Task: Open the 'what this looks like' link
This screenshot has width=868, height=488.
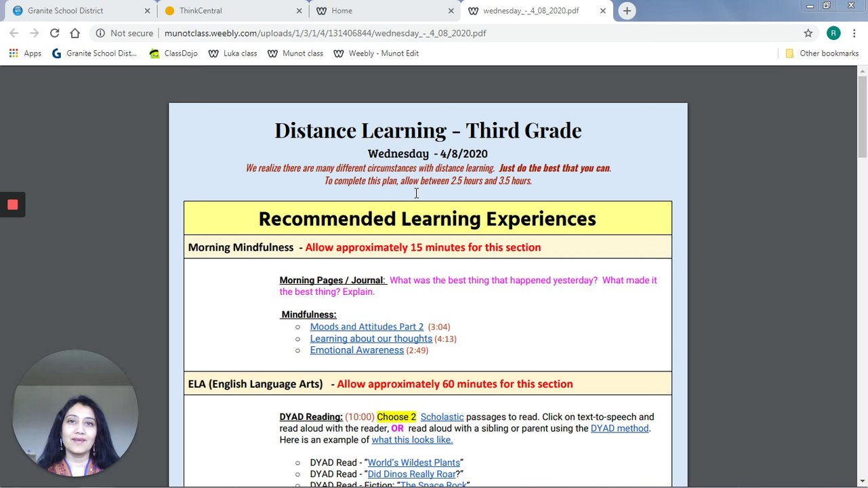Action: (x=411, y=440)
